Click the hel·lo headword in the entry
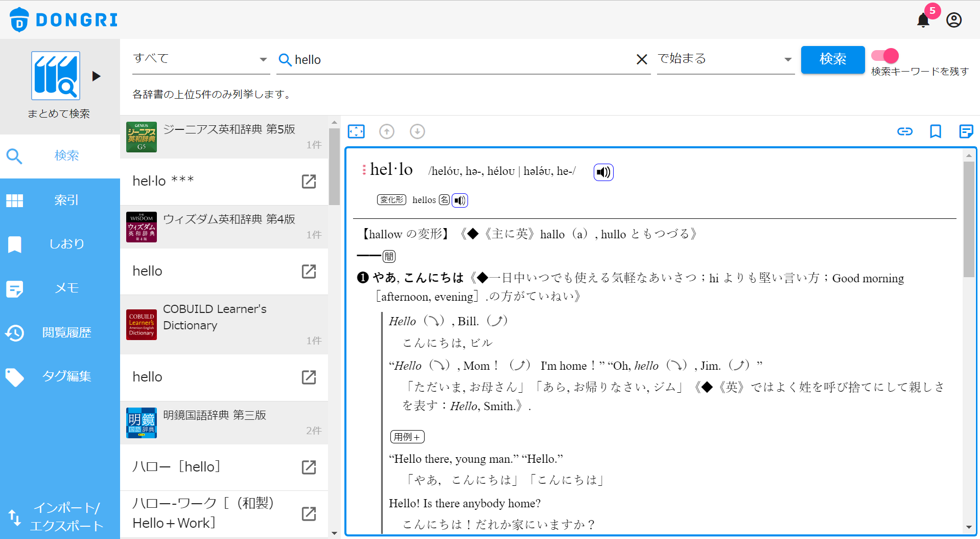The height and width of the screenshot is (539, 980). tap(391, 169)
